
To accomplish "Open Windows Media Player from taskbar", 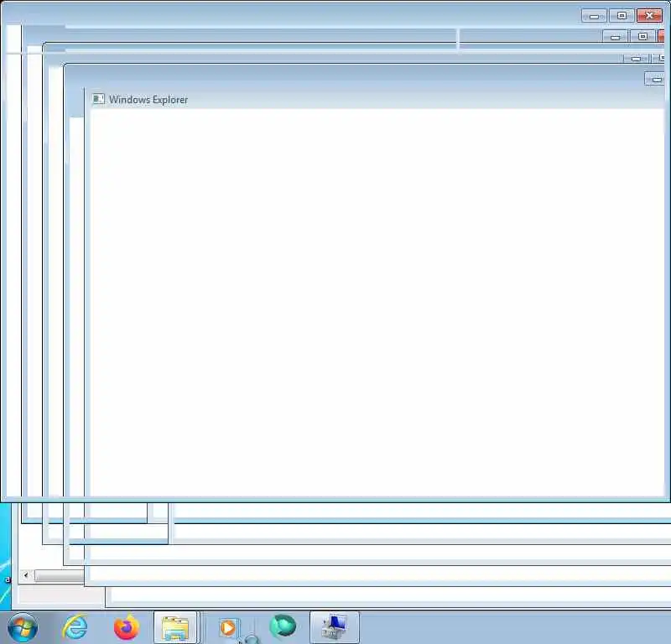I will (x=228, y=628).
